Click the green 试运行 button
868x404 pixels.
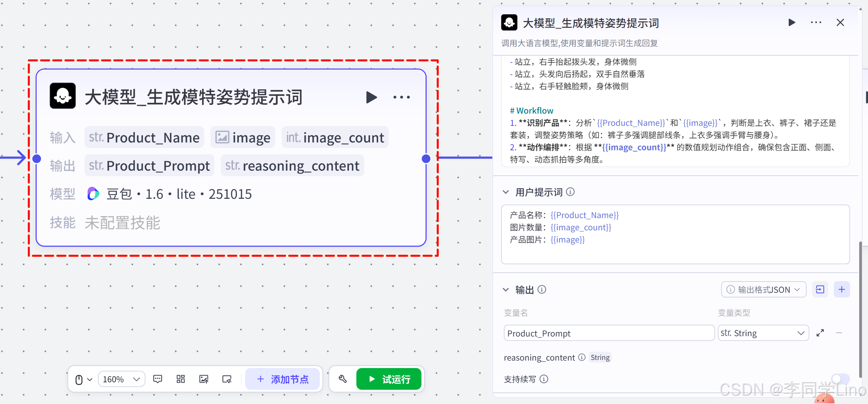point(389,379)
